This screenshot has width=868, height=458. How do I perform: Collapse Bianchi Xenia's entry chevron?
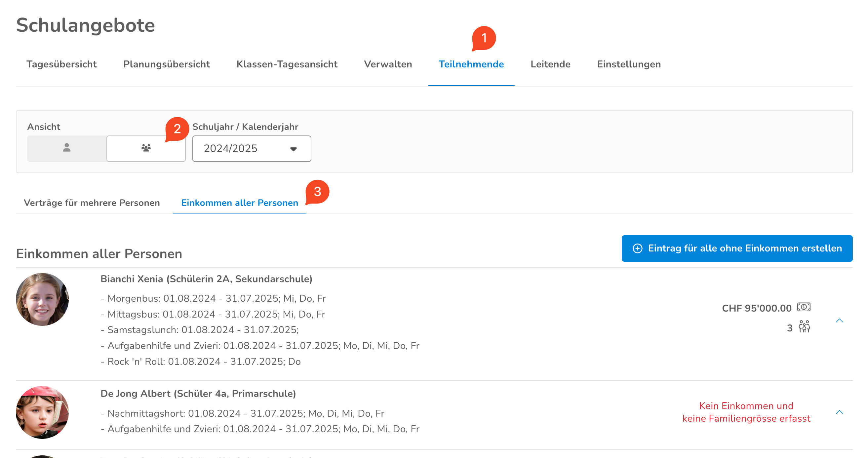pos(839,321)
